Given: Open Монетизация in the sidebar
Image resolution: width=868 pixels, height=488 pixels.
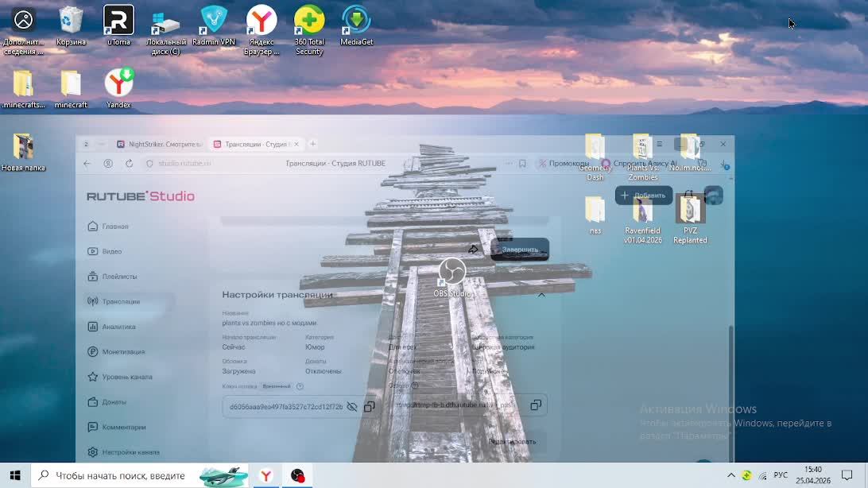Looking at the screenshot, I should [x=116, y=352].
